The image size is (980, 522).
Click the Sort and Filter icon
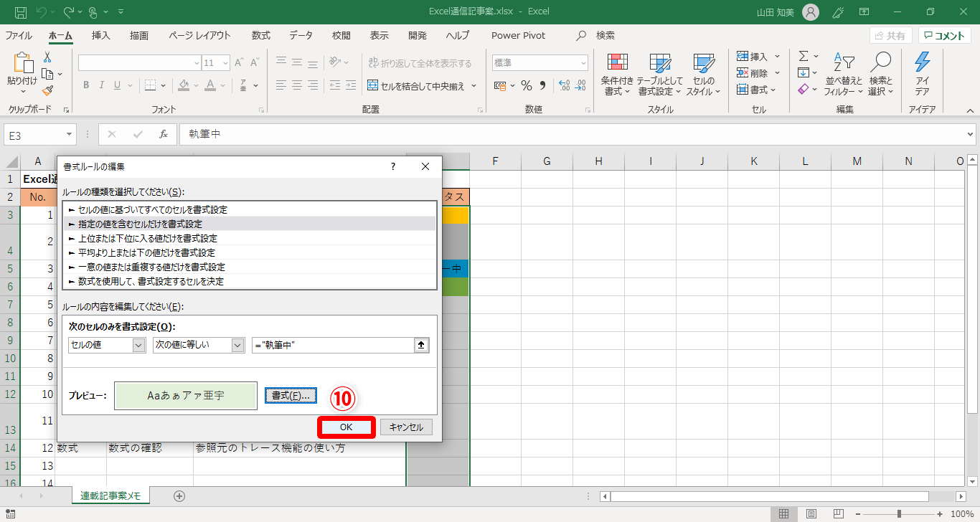pyautogui.click(x=844, y=62)
